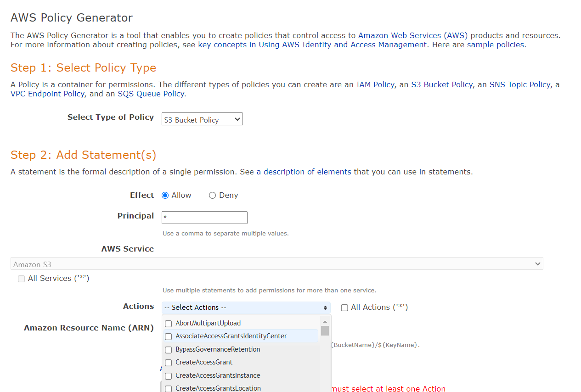The width and height of the screenshot is (581, 392).
Task: Open the S3 Bucket Policy link
Action: click(x=442, y=84)
